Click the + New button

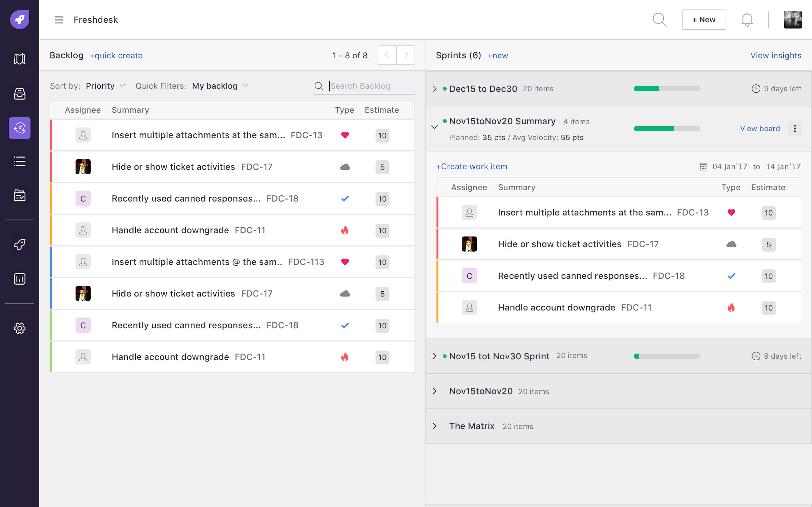(704, 20)
